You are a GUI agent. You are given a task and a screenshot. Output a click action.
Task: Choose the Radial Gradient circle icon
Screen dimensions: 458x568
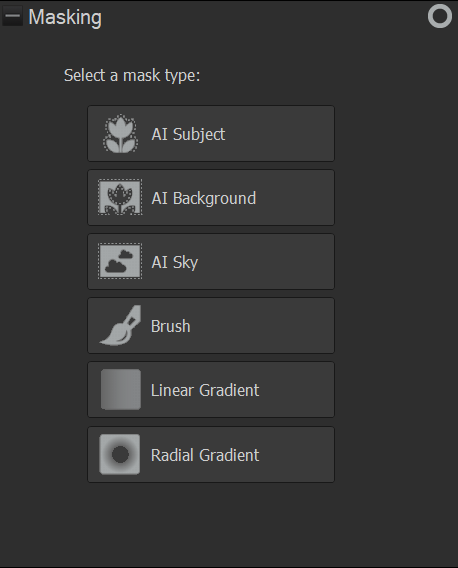click(120, 454)
